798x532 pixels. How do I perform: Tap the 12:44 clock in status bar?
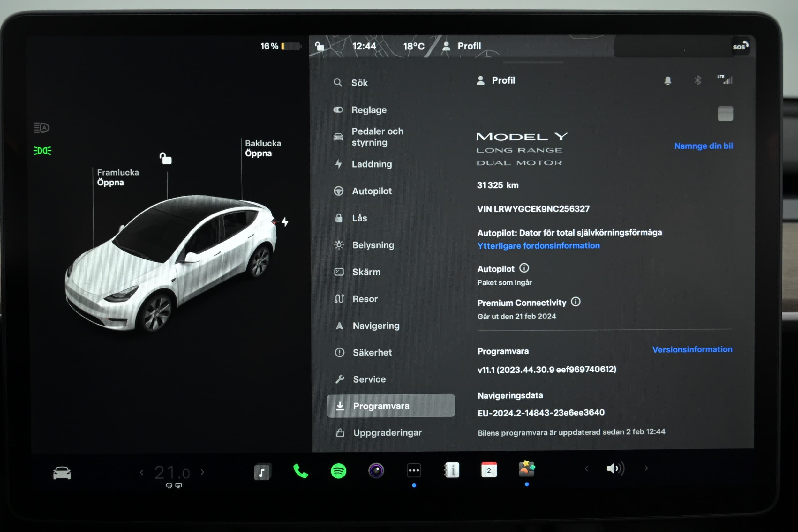pos(364,46)
